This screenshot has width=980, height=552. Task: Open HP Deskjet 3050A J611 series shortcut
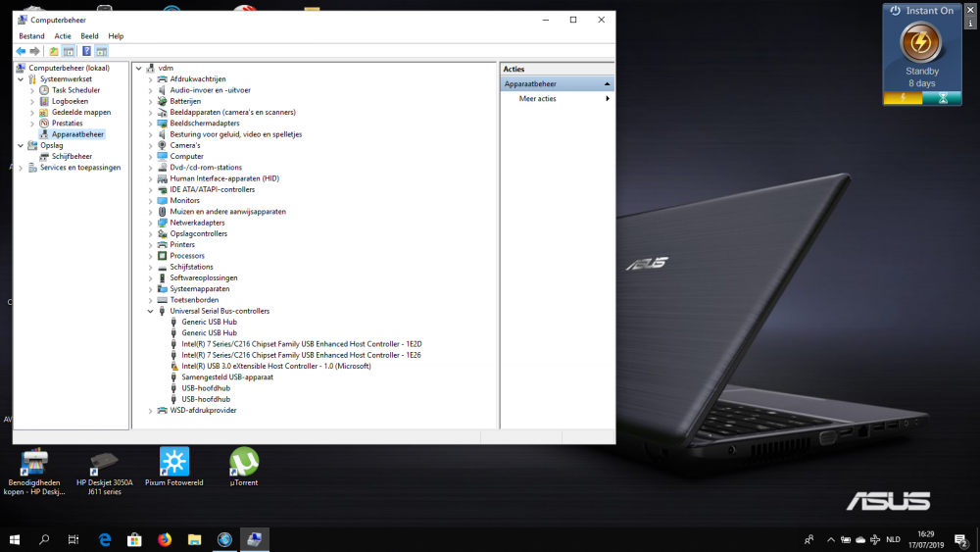click(x=105, y=474)
